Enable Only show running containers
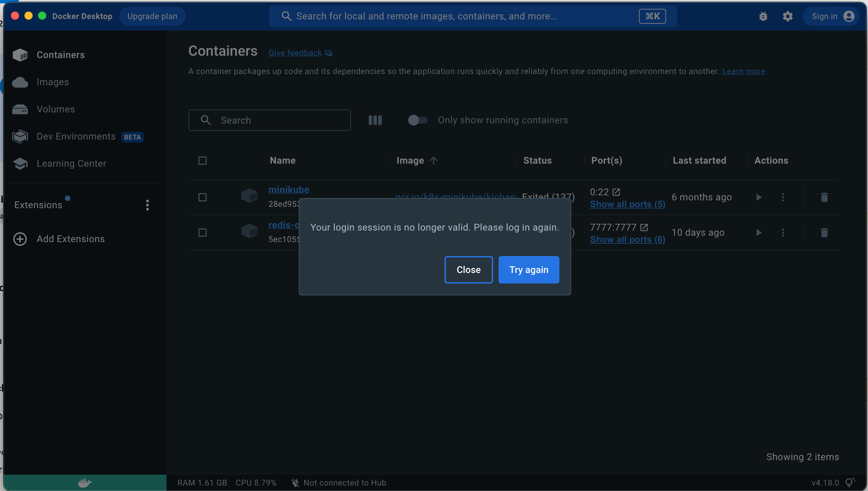Screen dimensions: 868x491 417,120
